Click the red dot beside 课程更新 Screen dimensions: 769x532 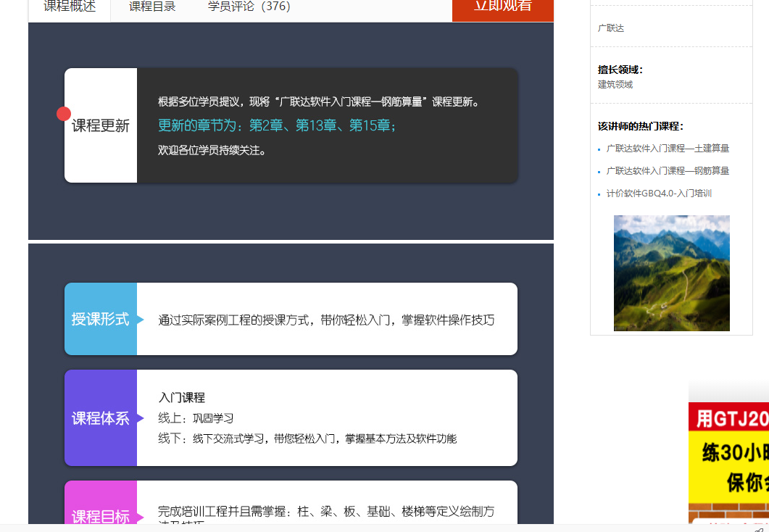click(64, 114)
